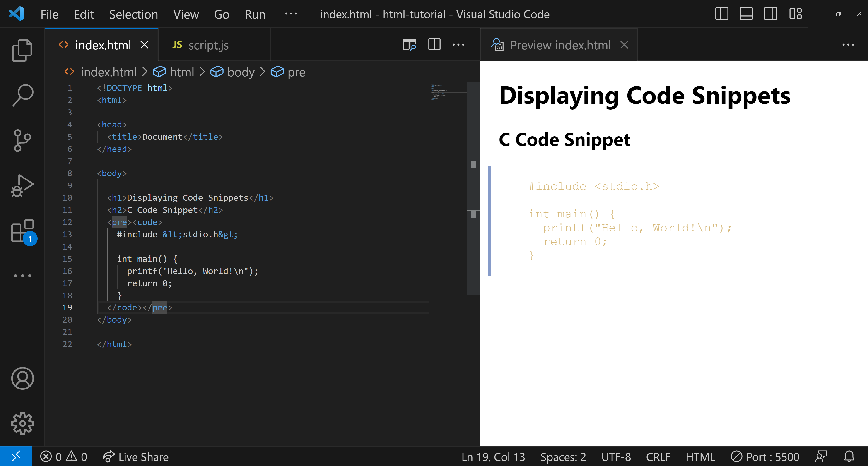This screenshot has width=868, height=466.
Task: Open the Accounts menu icon
Action: click(22, 378)
